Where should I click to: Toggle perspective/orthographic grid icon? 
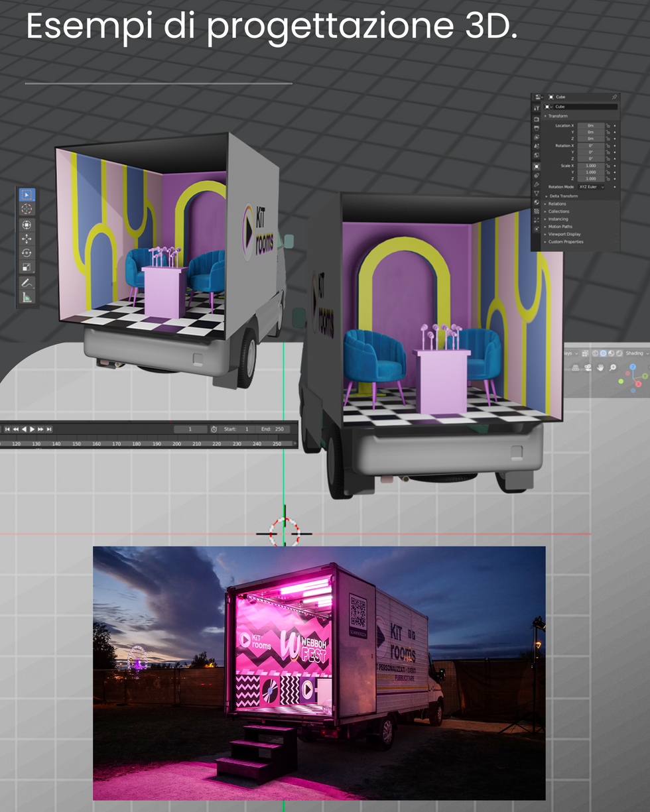coord(576,368)
